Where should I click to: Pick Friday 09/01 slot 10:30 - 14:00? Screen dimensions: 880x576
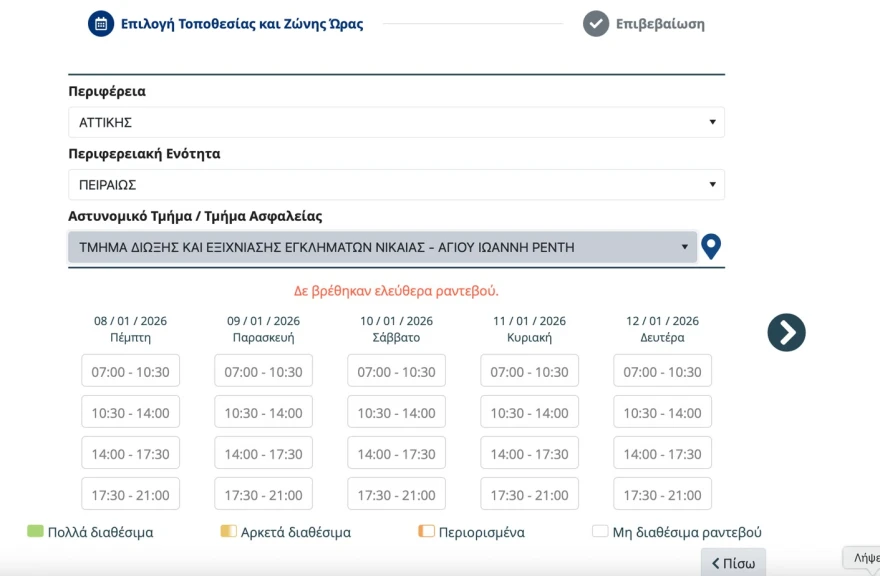(264, 412)
